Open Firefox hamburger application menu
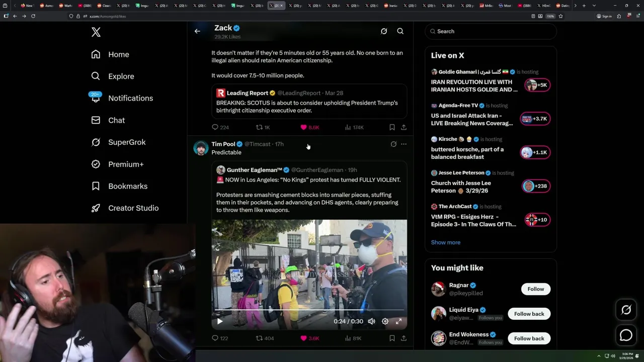644x362 pixels. pyautogui.click(x=637, y=16)
